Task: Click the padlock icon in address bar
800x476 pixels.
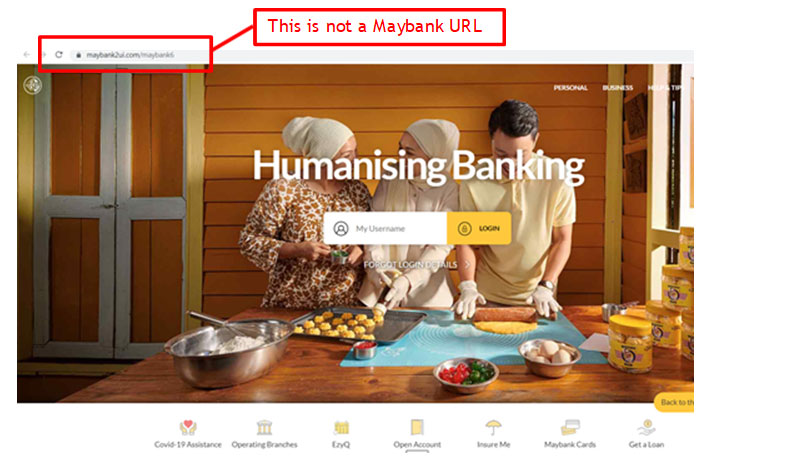Action: 78,55
